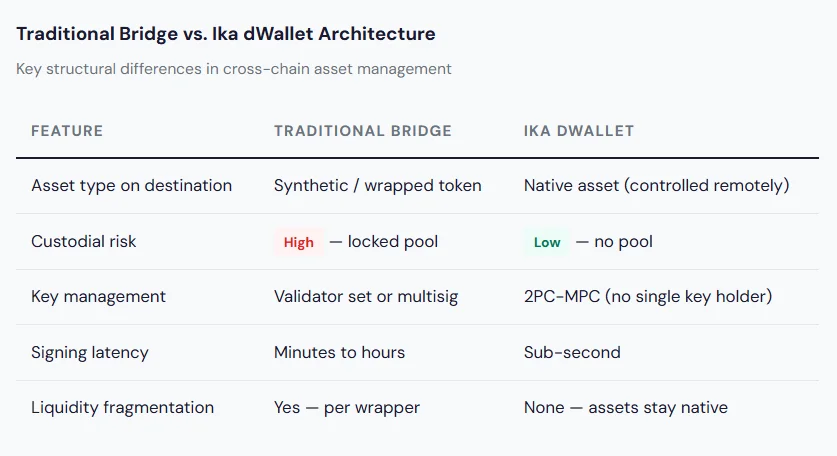
Task: Click the subtitle about key structural differences
Action: [x=234, y=69]
